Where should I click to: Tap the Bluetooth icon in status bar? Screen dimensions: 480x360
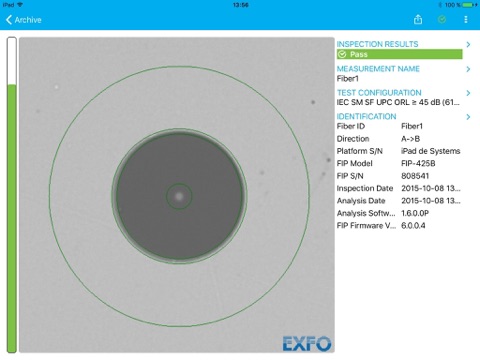coord(440,5)
